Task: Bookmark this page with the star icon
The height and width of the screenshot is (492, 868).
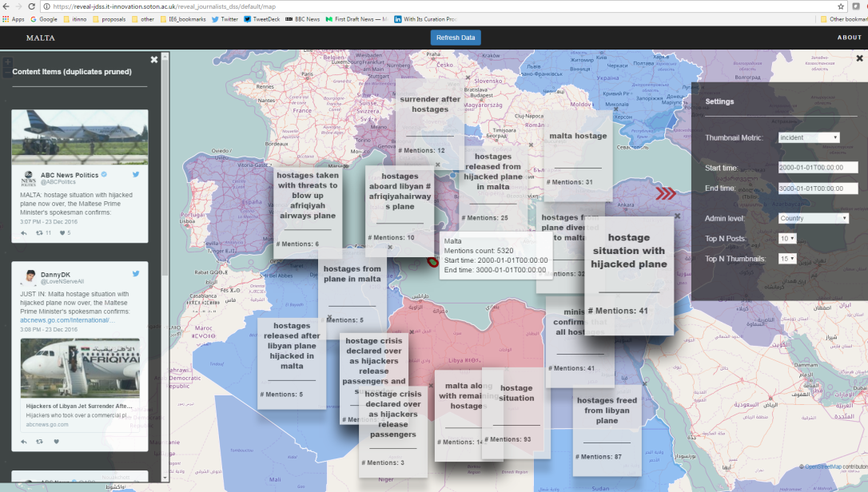Action: [x=841, y=6]
